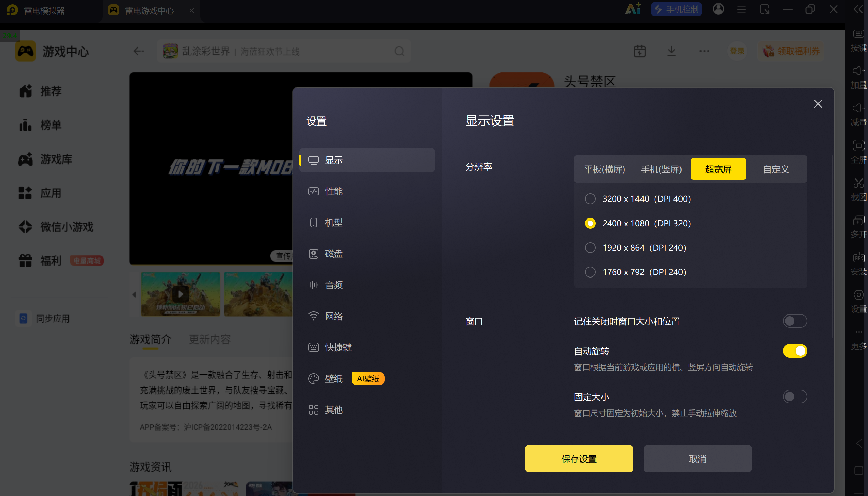Open 设置 from the right sidebar
Viewport: 868px width, 496px height.
pyautogui.click(x=858, y=295)
